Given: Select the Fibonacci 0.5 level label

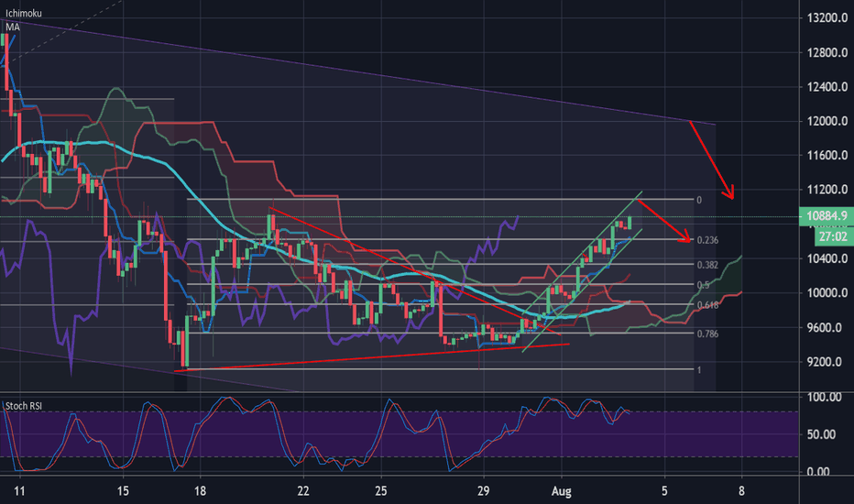Looking at the screenshot, I should point(703,285).
